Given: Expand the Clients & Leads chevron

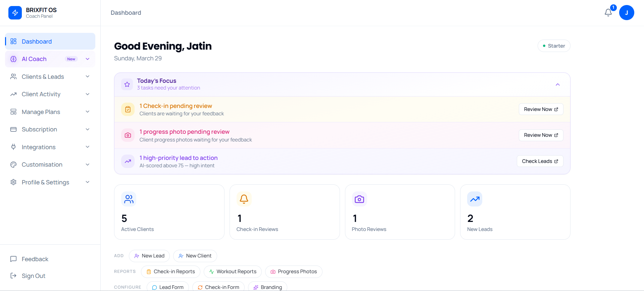Looking at the screenshot, I should click(88, 76).
